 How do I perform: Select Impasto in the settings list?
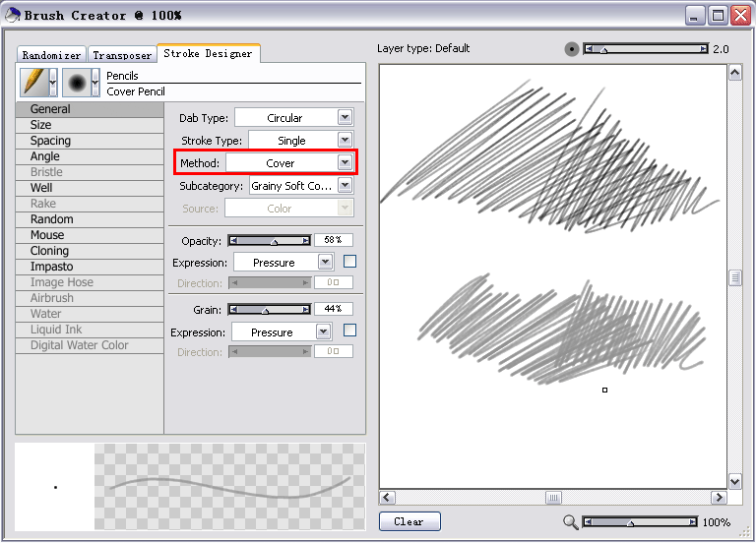click(x=51, y=267)
